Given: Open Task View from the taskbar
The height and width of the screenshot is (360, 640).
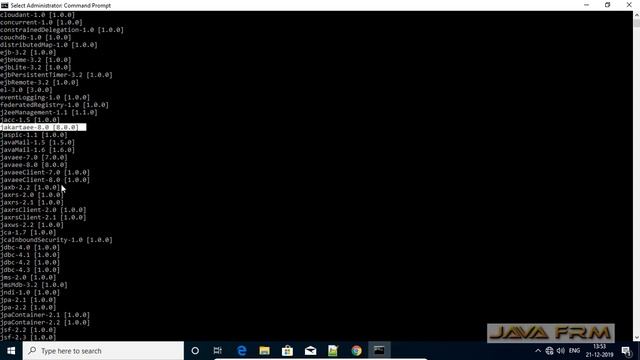Looking at the screenshot, I should tap(218, 351).
